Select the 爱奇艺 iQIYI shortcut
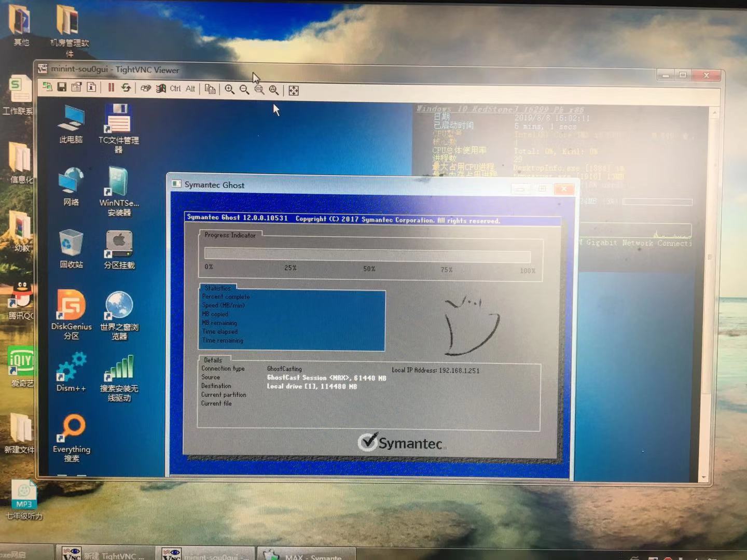The width and height of the screenshot is (747, 560). tap(21, 367)
